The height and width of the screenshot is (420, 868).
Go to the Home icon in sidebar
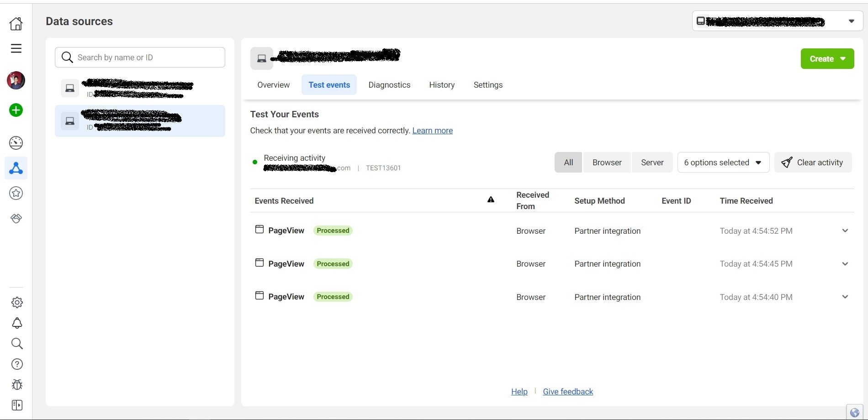[x=16, y=23]
